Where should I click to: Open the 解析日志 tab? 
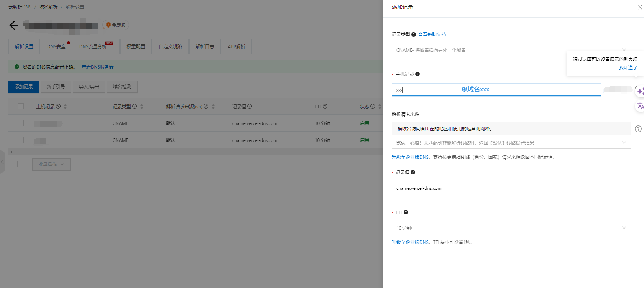[205, 47]
